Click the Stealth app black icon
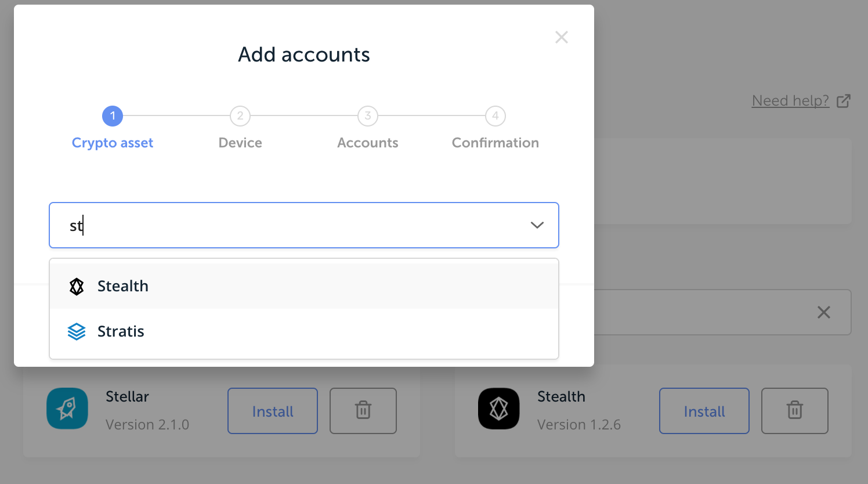This screenshot has height=484, width=868. pos(499,409)
